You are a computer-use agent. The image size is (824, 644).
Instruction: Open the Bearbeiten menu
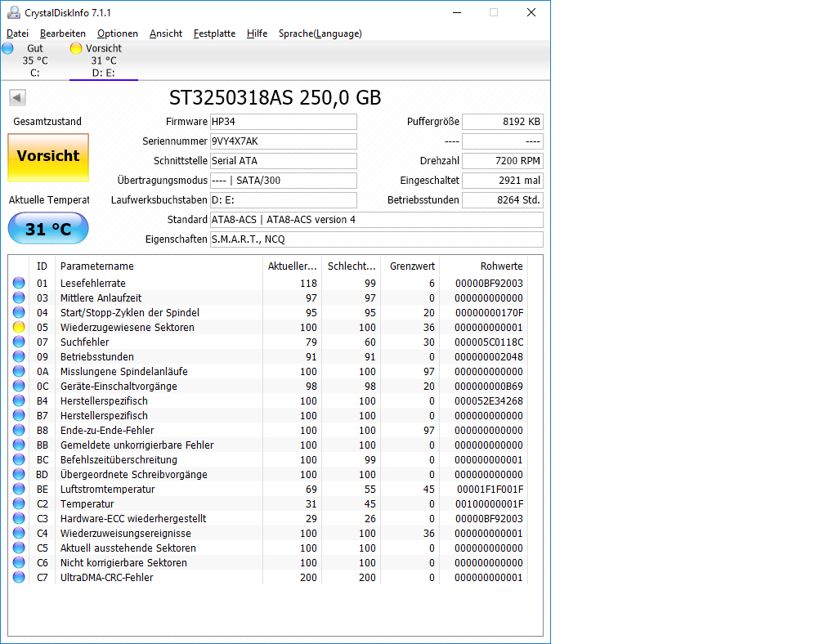tap(62, 33)
